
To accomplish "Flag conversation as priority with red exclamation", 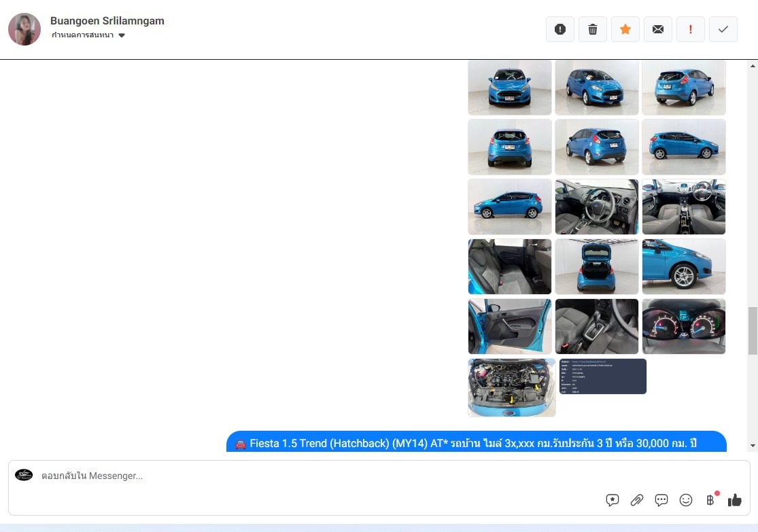I will pos(690,29).
